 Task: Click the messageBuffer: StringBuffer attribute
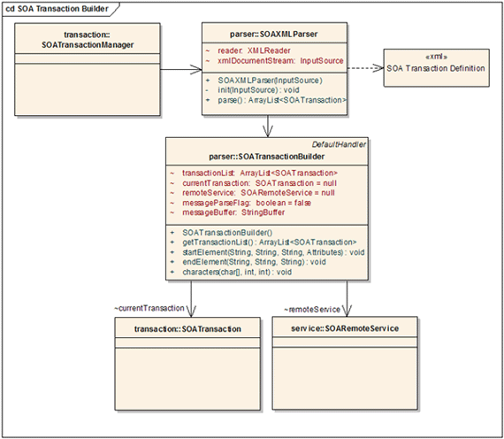coord(233,212)
